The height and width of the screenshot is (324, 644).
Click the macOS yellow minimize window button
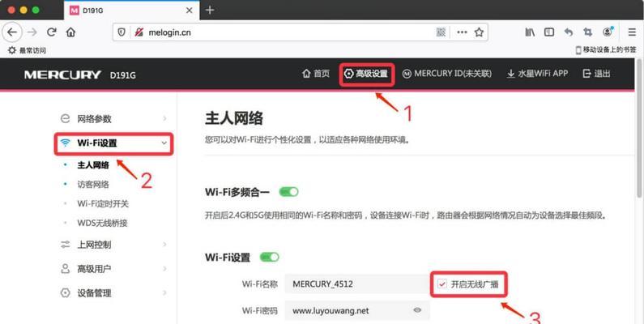point(23,10)
